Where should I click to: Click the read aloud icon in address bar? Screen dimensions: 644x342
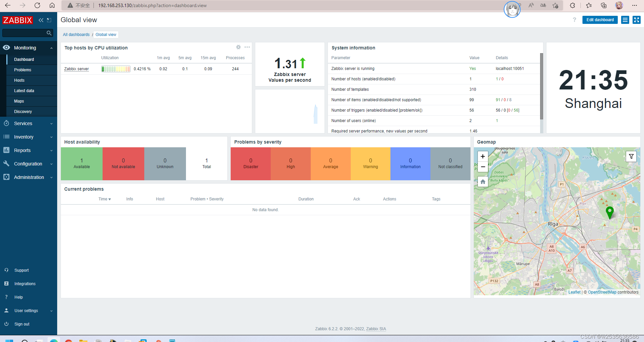tap(531, 5)
